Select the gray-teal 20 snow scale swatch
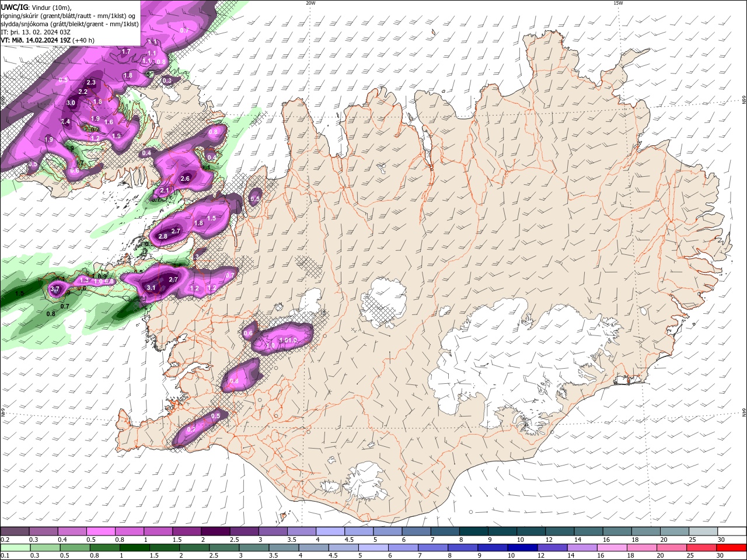Viewport: 747px width, 560px height. click(x=675, y=531)
